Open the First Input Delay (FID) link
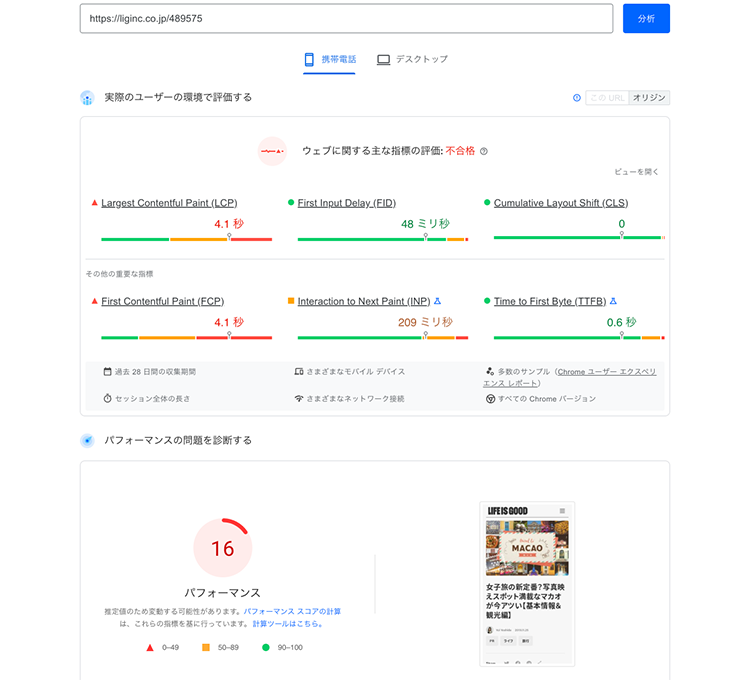The height and width of the screenshot is (680, 750). [x=347, y=203]
